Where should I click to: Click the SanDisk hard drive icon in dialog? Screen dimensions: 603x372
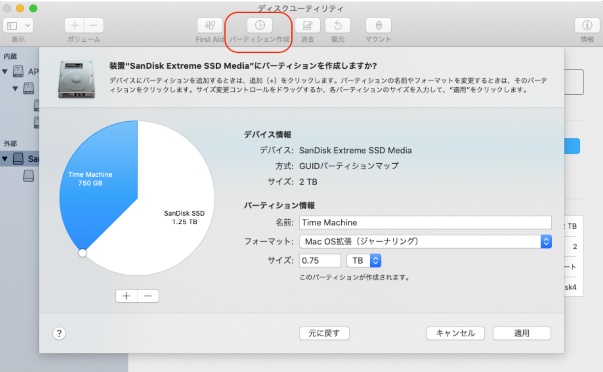77,79
